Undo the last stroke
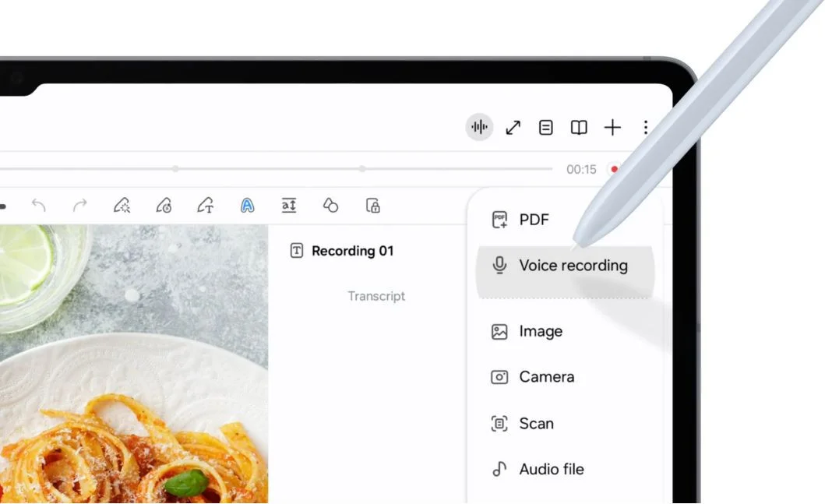This screenshot has height=504, width=825. pos(39,205)
